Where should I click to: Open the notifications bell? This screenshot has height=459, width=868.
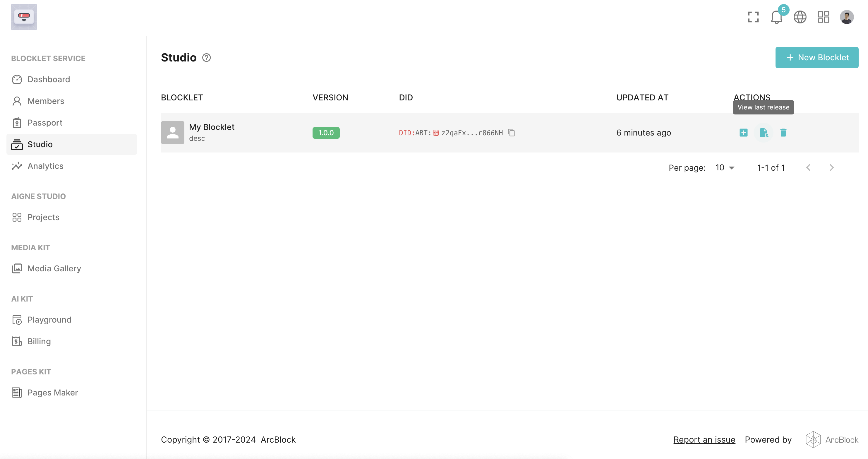click(x=776, y=17)
